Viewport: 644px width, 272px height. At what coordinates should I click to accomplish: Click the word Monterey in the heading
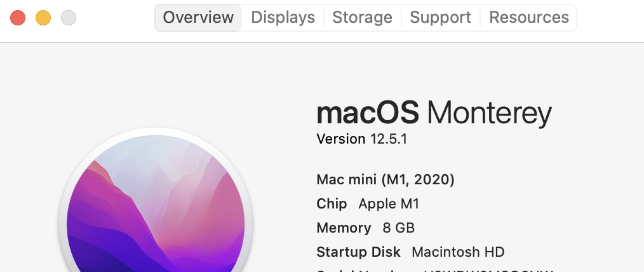[489, 114]
